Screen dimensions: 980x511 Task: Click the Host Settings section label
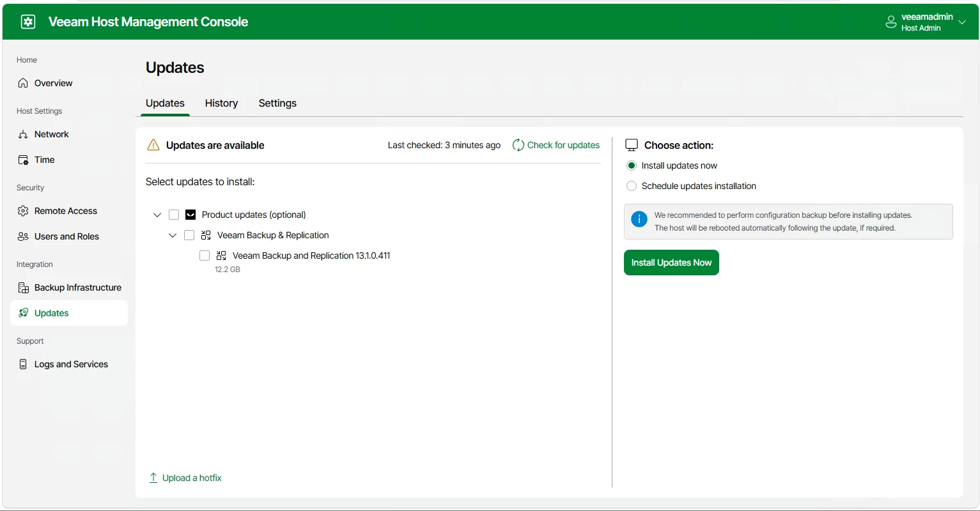(x=39, y=111)
